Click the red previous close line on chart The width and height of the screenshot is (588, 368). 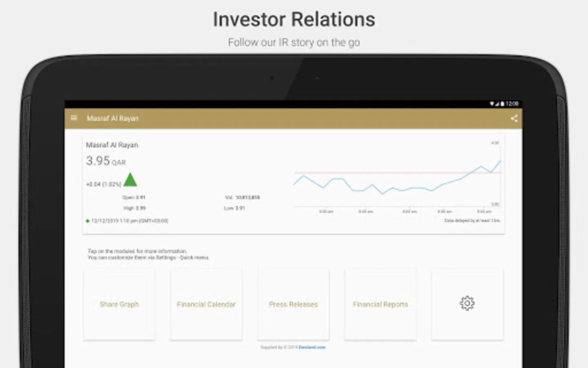pos(397,173)
